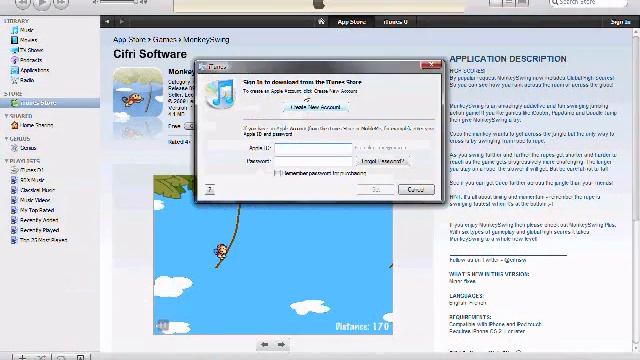Select iTunes Store in the sidebar

point(50,103)
